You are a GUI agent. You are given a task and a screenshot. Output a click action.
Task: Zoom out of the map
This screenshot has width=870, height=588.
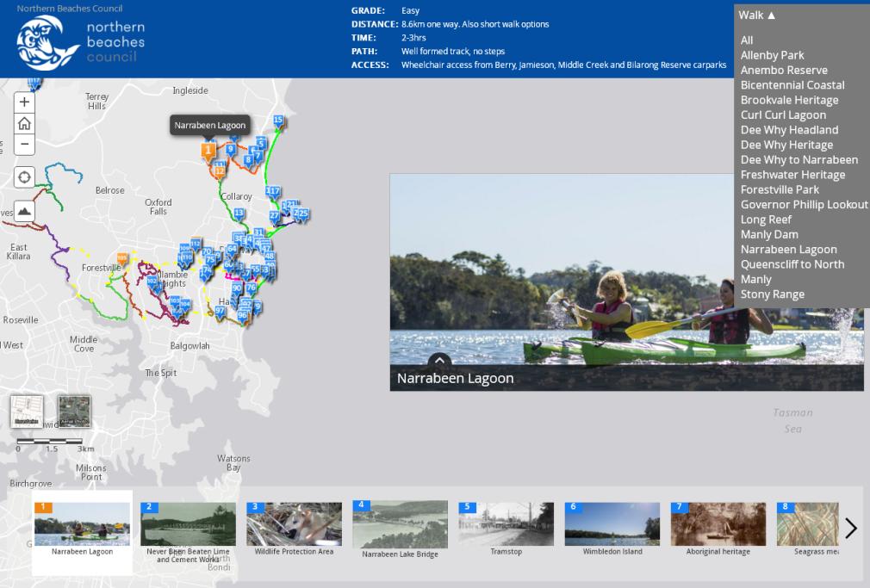coord(24,145)
